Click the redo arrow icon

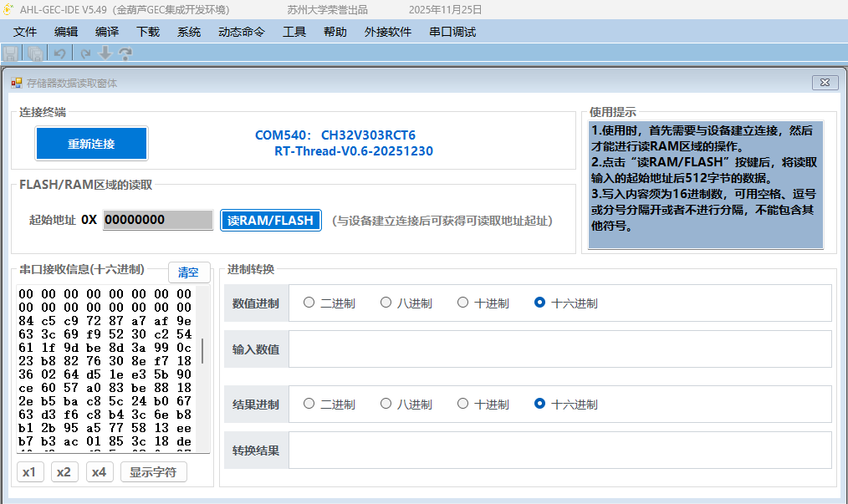click(84, 53)
